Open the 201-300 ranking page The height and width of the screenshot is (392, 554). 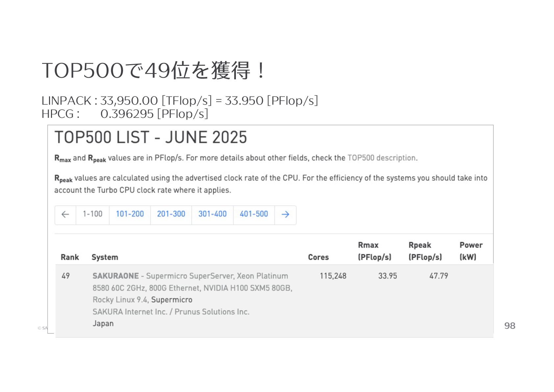(171, 214)
